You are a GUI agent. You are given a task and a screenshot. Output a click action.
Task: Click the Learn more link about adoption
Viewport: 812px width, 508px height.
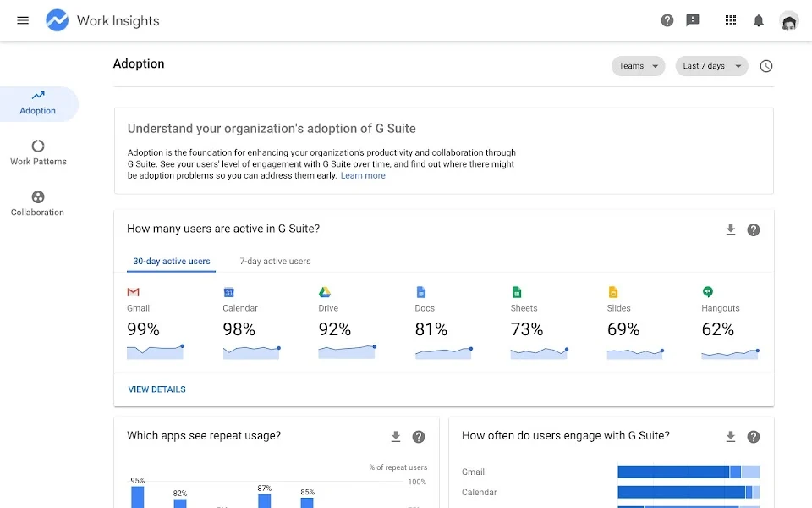(x=363, y=175)
